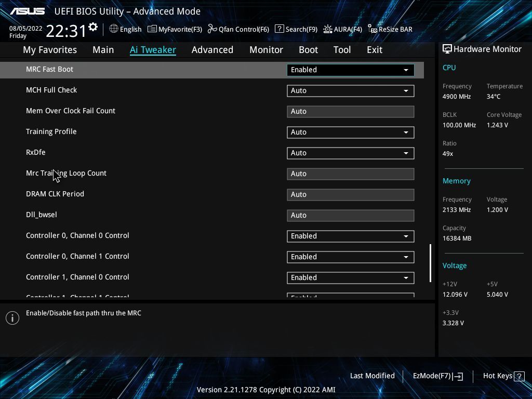Click Mrc Training Loop Count field
Screen dimensions: 532x399
tap(351, 174)
